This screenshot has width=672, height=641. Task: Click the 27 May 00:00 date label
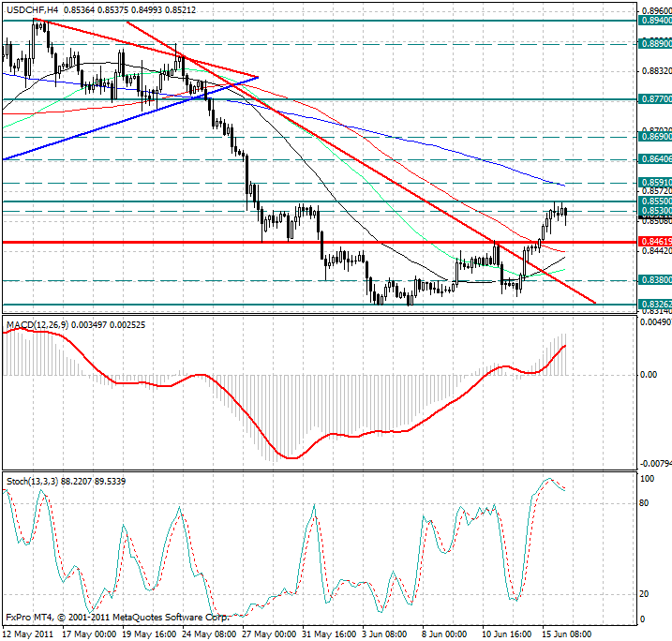(269, 634)
